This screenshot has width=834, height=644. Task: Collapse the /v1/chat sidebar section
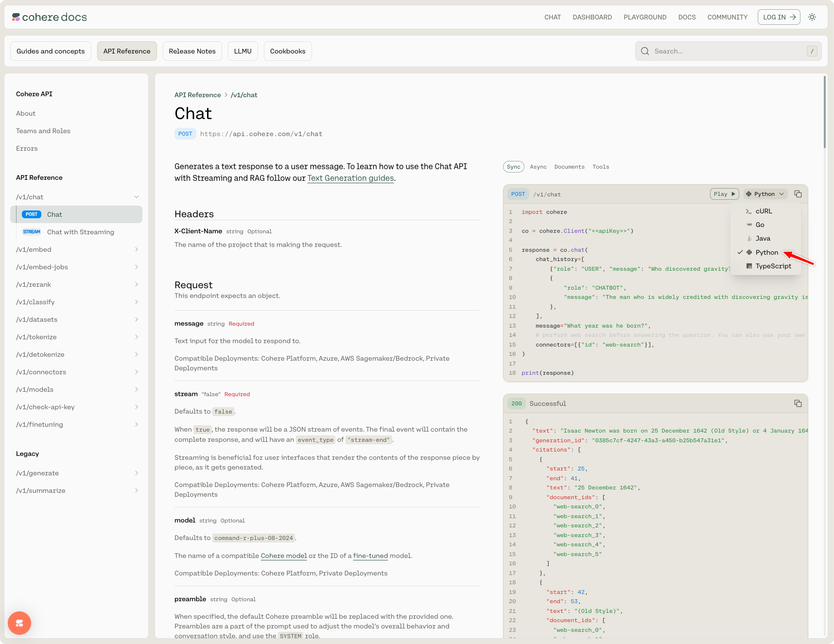137,197
